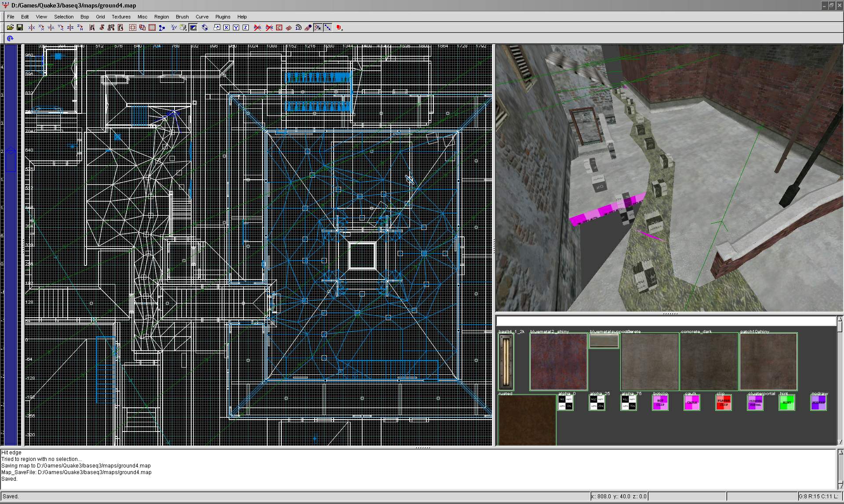This screenshot has width=844, height=504.
Task: Click the crossed-out No Model icon
Action: 258,27
